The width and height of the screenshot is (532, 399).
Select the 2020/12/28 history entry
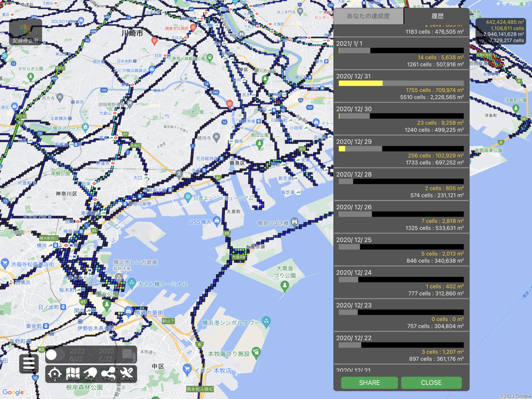pos(401,185)
